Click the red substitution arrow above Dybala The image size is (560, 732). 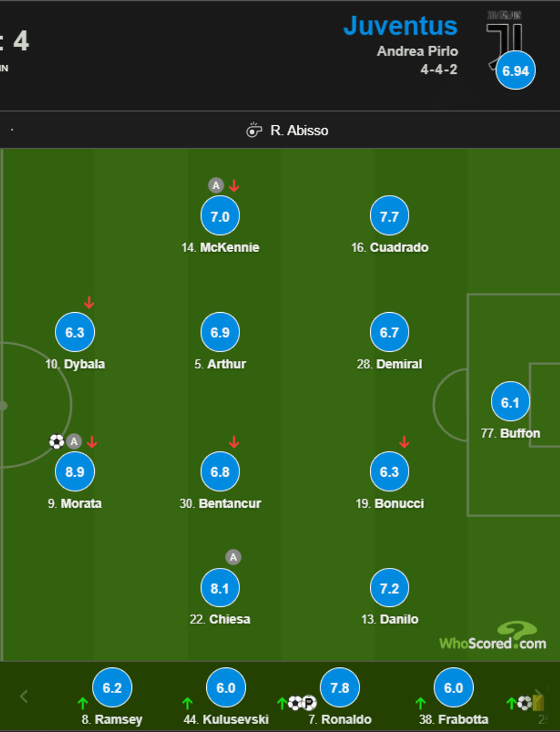point(89,302)
